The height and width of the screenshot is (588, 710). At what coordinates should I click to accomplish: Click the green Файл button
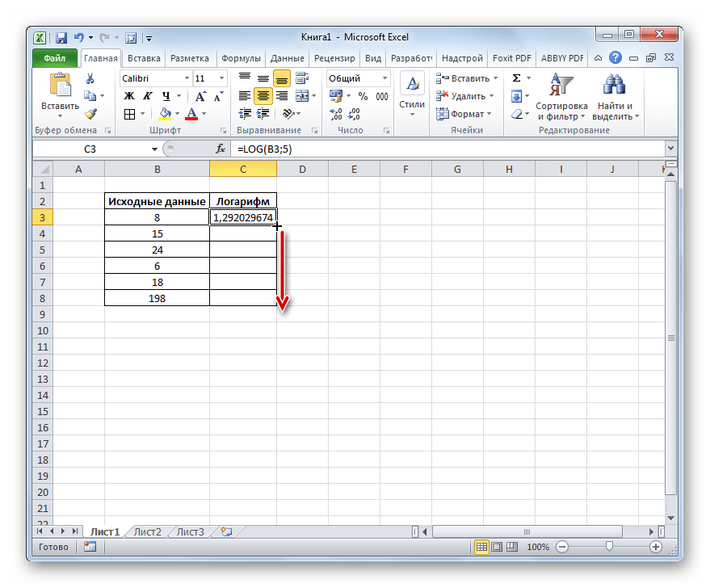pyautogui.click(x=55, y=58)
